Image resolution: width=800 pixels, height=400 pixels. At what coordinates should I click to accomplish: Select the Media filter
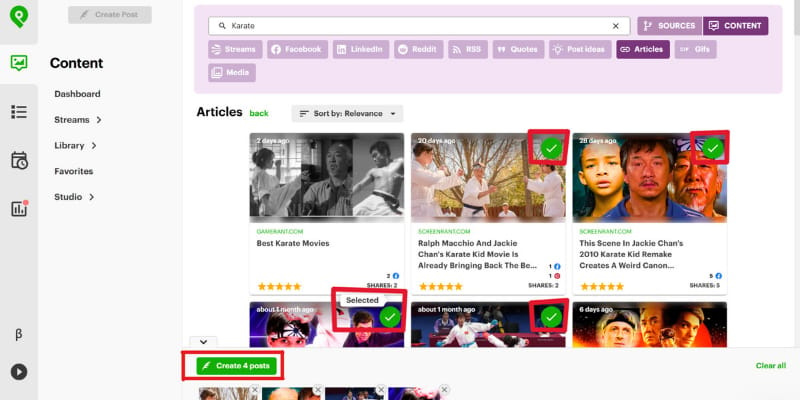(232, 73)
